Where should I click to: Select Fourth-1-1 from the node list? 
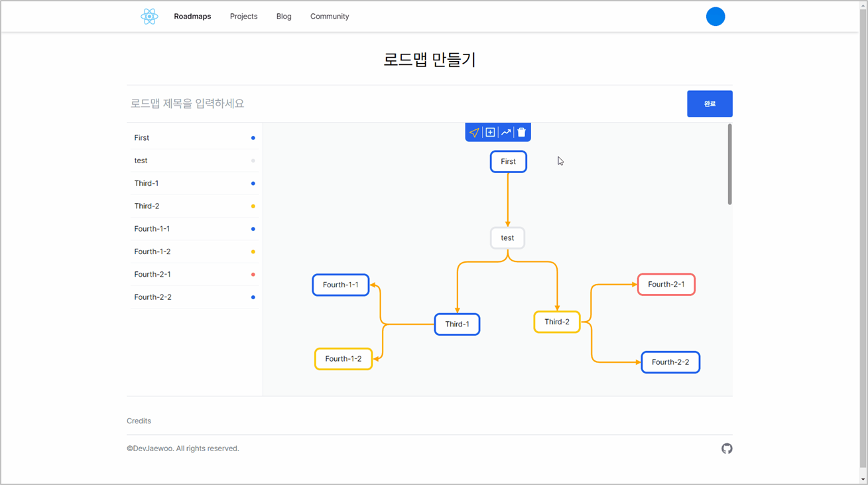click(x=153, y=228)
